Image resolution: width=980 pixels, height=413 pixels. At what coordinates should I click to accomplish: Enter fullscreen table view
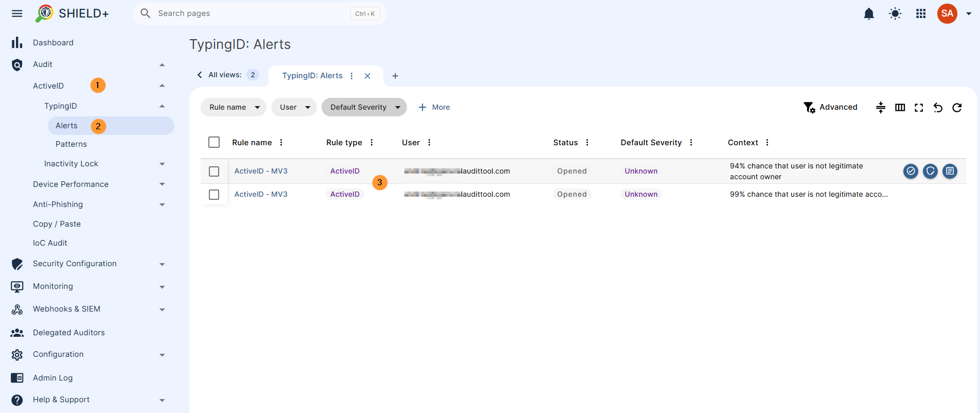pos(919,107)
